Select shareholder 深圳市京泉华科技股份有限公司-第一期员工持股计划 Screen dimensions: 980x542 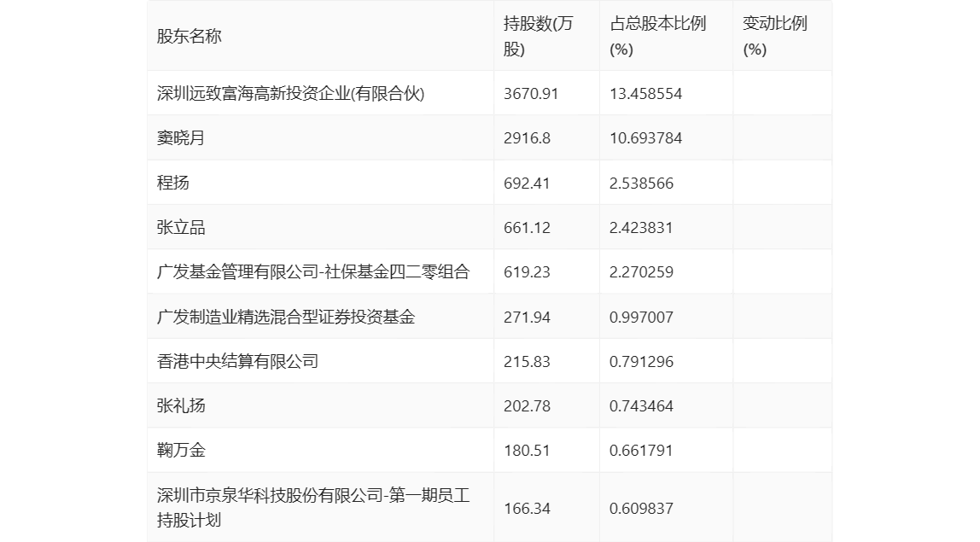313,508
